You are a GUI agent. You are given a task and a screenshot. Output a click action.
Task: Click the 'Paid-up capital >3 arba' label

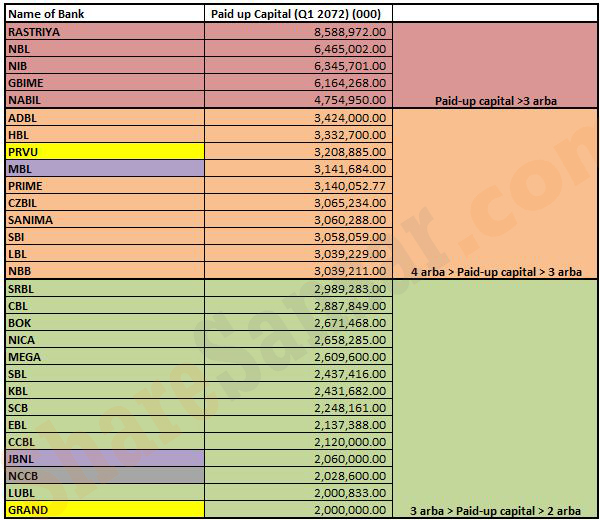click(x=496, y=101)
